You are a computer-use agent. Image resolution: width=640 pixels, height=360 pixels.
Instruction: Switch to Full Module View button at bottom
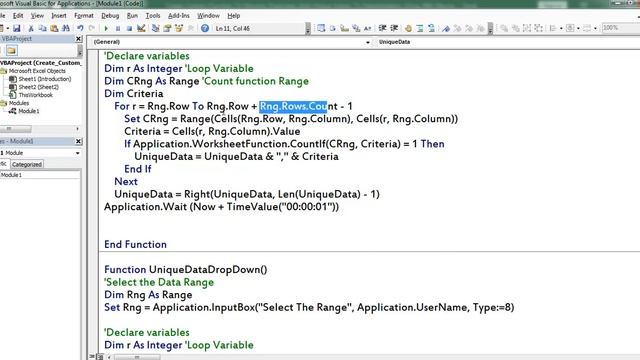pos(100,357)
